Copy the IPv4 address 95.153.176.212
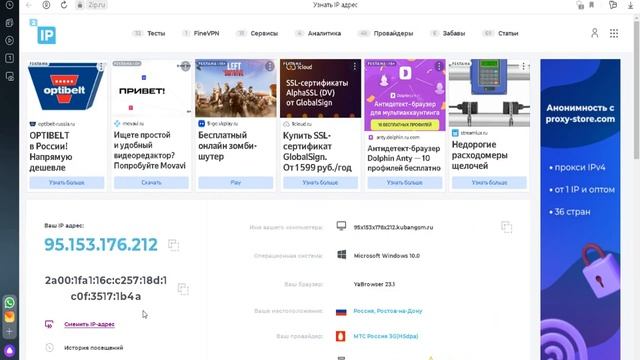The image size is (640, 360). [x=173, y=245]
